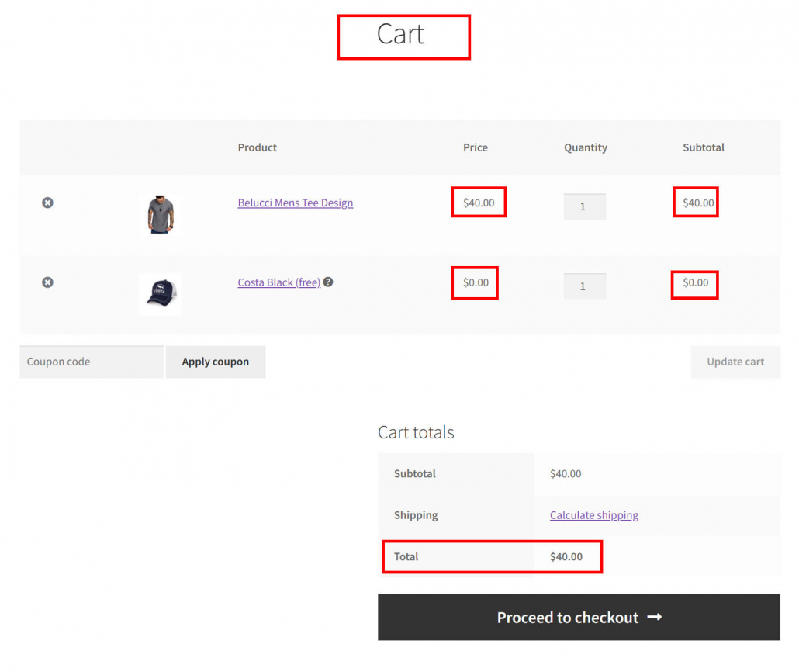This screenshot has height=672, width=799.
Task: Proceed to checkout
Action: click(x=579, y=618)
